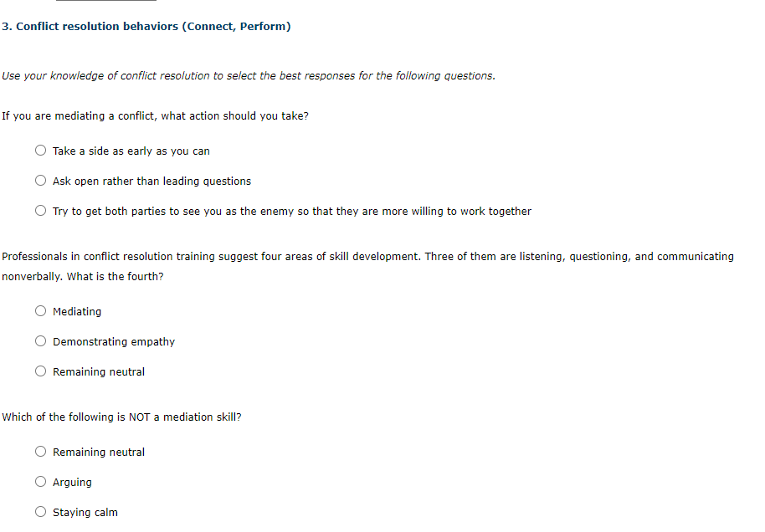Image resolution: width=765 pixels, height=532 pixels.
Task: Select 'Take a side as early as you can'
Action: coord(40,150)
